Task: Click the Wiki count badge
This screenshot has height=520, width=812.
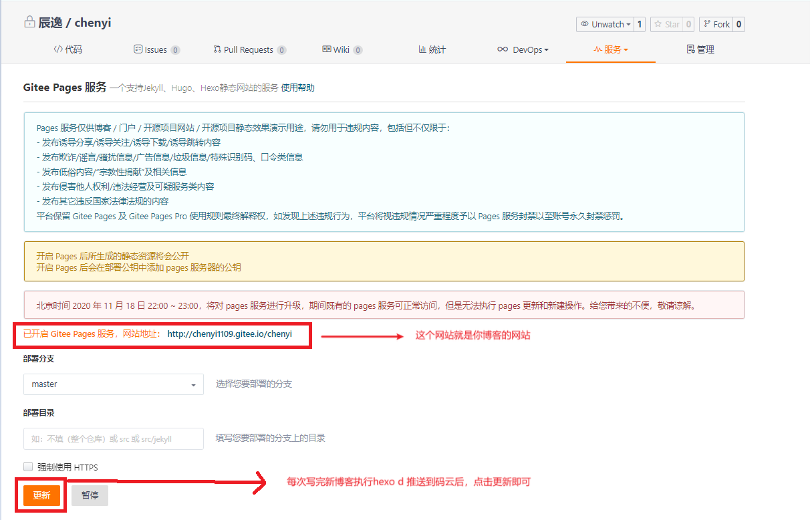Action: [x=358, y=50]
